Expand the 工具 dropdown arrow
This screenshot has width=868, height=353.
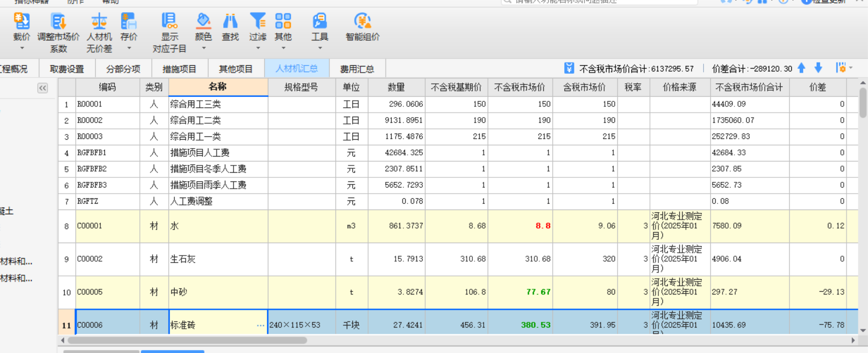320,48
